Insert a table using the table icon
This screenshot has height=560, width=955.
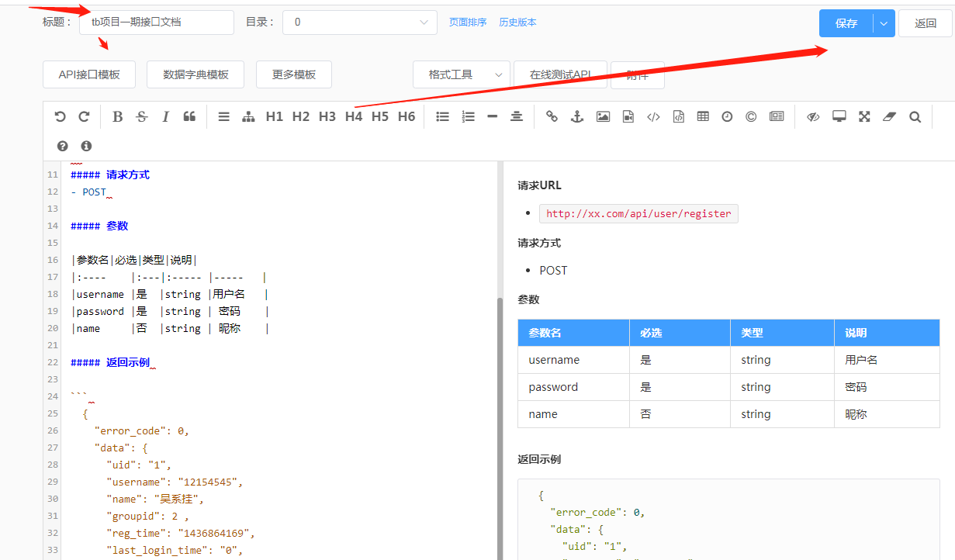pos(703,116)
